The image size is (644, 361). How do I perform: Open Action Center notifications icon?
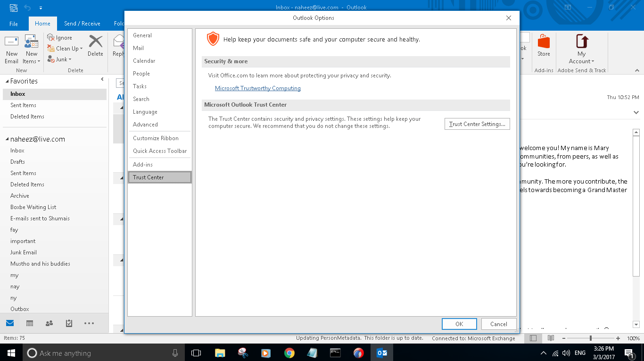click(x=629, y=353)
